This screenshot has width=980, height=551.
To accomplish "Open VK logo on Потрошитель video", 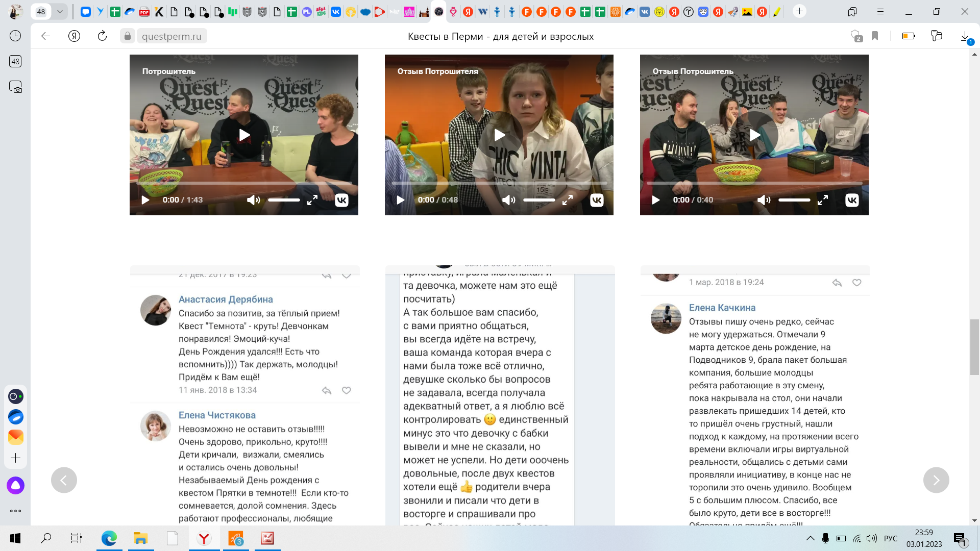I will pyautogui.click(x=341, y=200).
